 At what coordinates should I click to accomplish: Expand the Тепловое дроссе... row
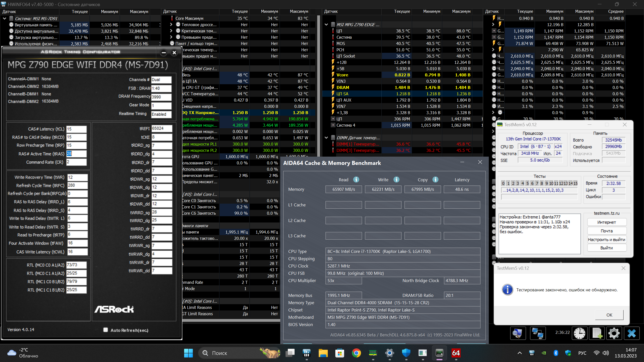pos(171,25)
